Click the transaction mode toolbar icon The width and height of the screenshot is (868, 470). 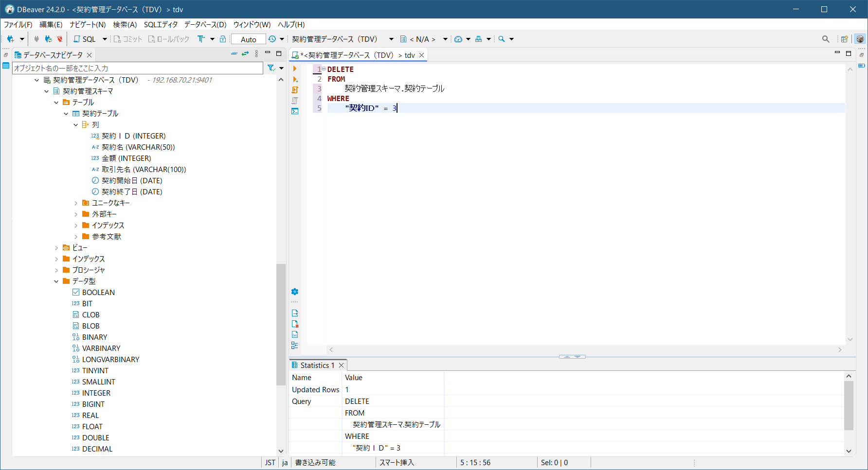point(201,39)
